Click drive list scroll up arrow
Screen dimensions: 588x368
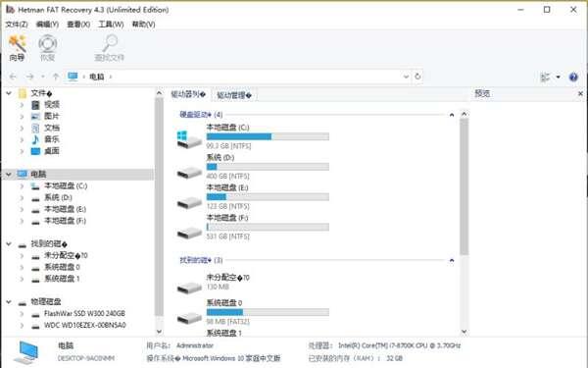coord(465,114)
